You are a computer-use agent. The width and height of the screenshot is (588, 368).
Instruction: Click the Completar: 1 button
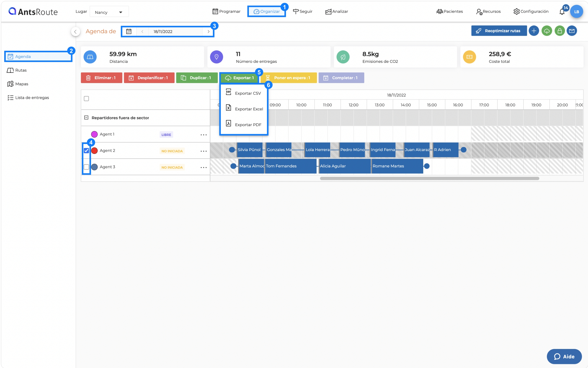[x=341, y=78]
